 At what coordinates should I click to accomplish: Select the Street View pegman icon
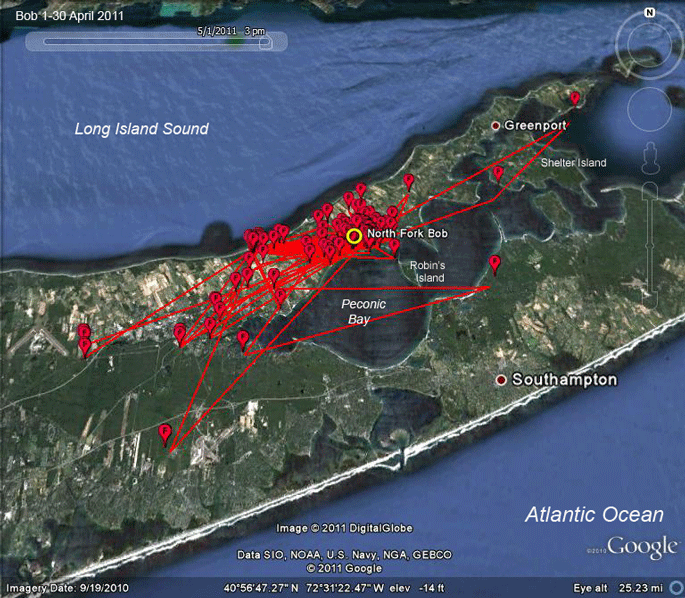pyautogui.click(x=650, y=158)
